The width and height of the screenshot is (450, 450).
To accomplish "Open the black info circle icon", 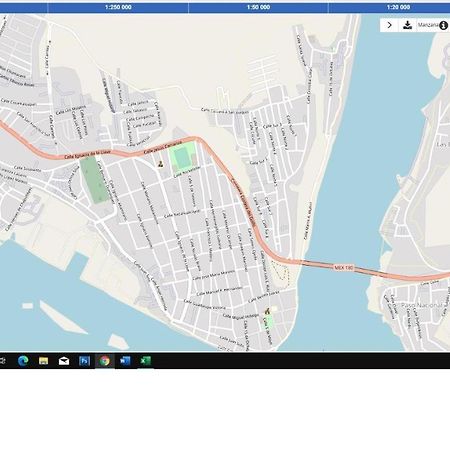I will [443, 25].
